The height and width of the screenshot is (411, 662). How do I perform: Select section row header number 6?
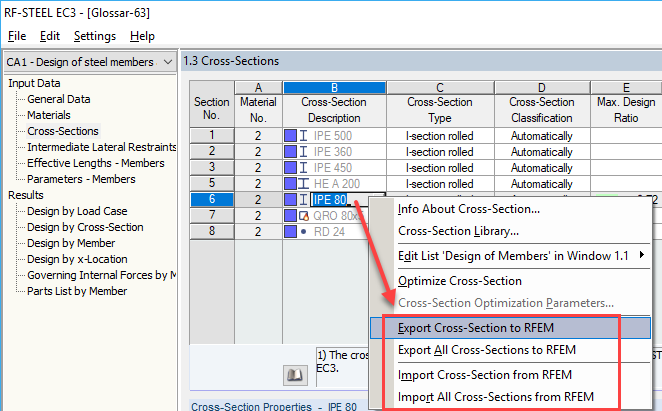[x=212, y=199]
